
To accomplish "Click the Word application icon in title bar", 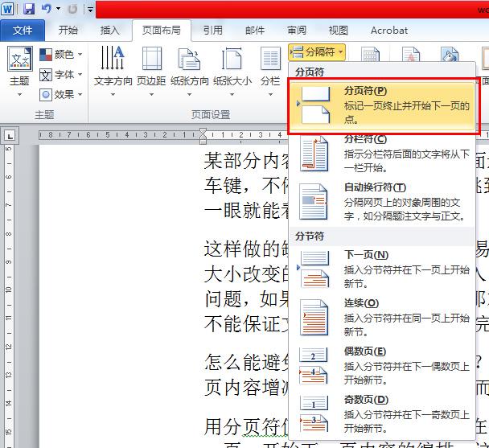I will point(7,9).
